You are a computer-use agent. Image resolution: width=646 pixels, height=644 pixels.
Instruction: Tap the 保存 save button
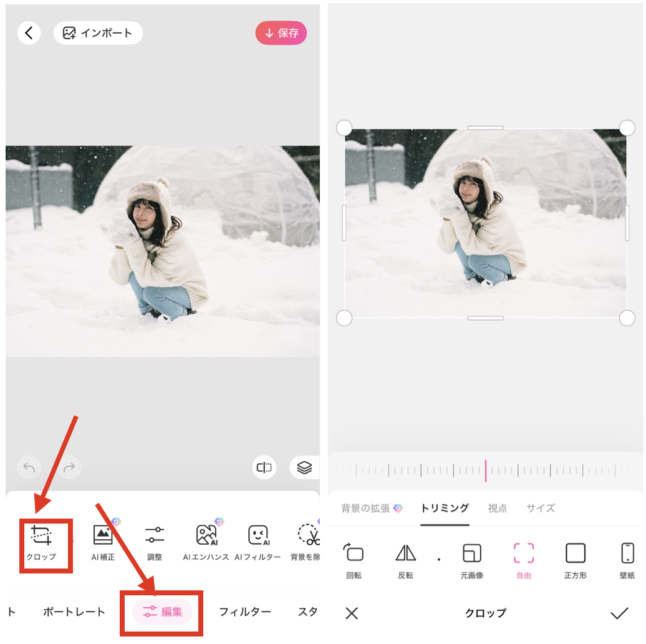(281, 32)
